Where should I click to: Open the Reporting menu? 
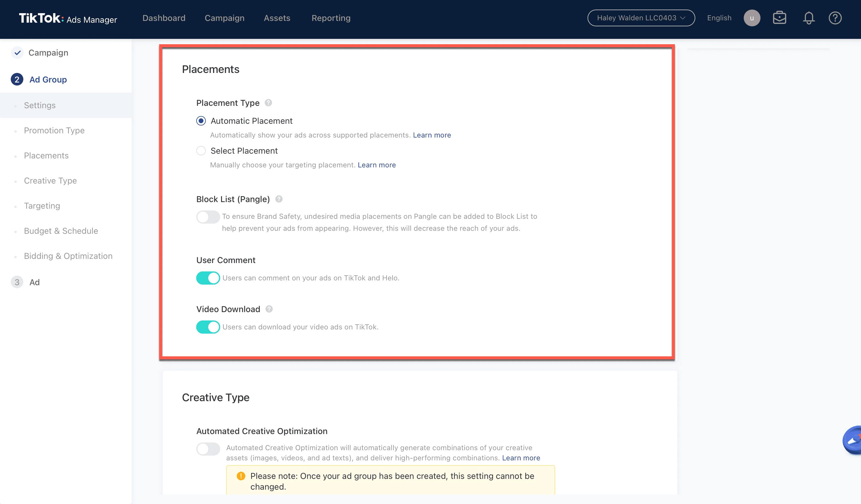tap(331, 18)
